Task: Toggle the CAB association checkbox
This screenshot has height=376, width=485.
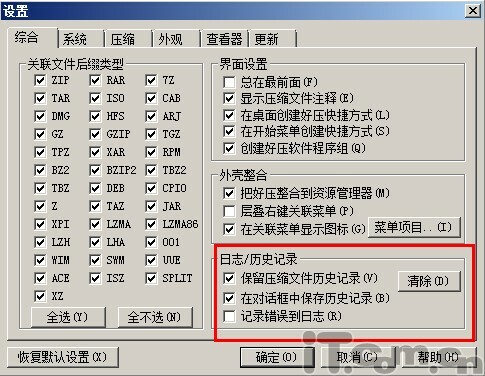Action: 151,98
